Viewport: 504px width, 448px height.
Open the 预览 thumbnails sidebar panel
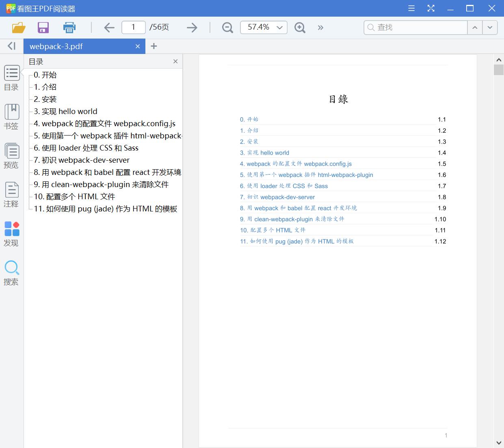11,156
